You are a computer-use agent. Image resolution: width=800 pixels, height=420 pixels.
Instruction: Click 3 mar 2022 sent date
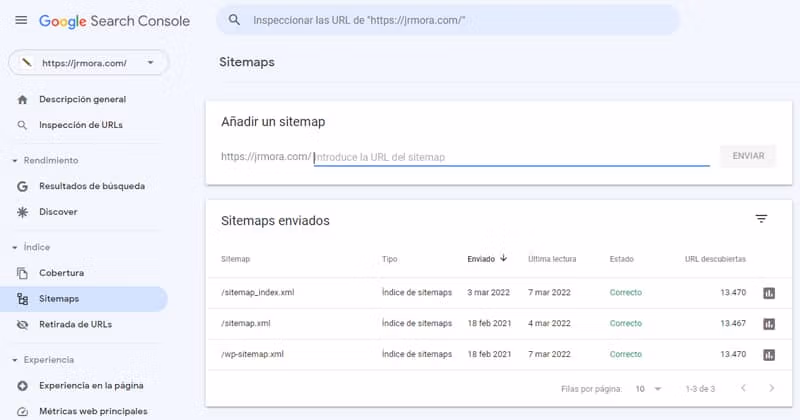(x=488, y=293)
